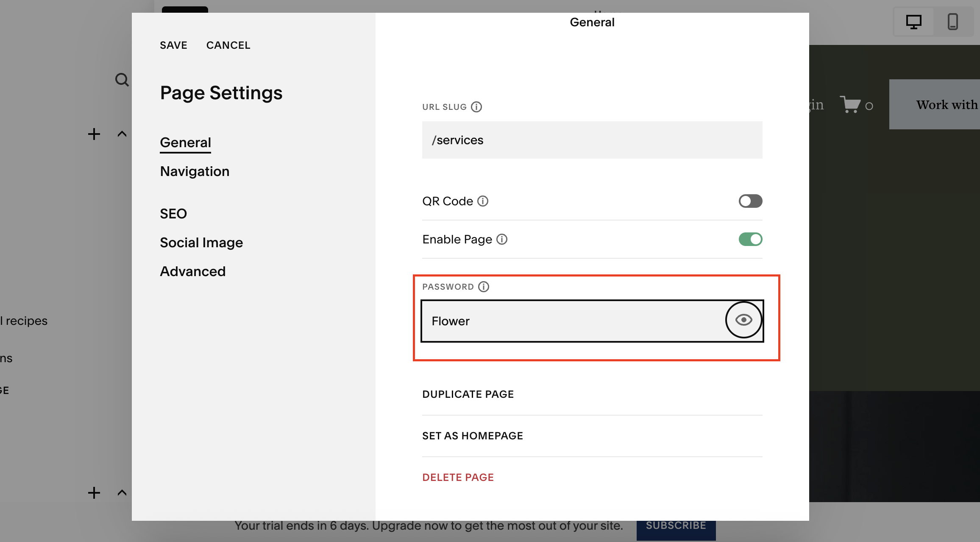Click DELETE PAGE link
Viewport: 980px width, 542px height.
pos(458,478)
